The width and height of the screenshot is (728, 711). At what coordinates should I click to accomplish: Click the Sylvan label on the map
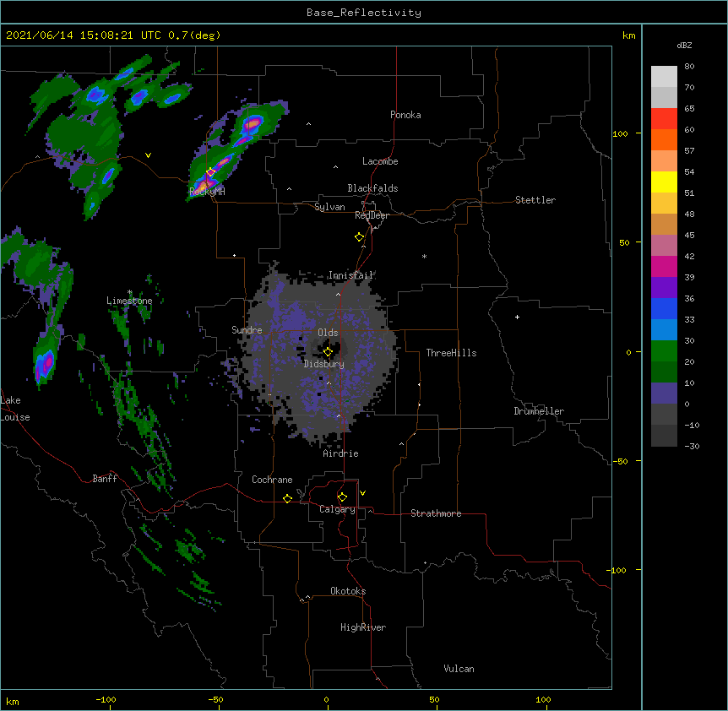pyautogui.click(x=329, y=207)
